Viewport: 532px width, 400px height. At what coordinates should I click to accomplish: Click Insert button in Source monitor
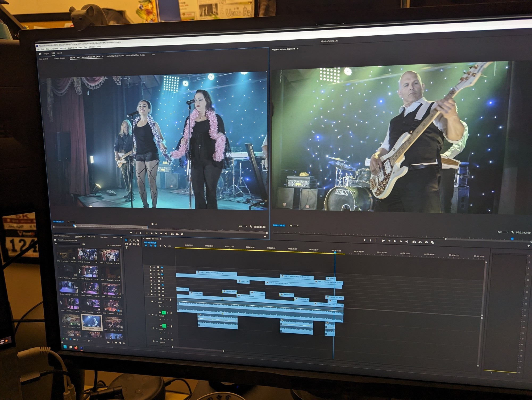[172, 234]
